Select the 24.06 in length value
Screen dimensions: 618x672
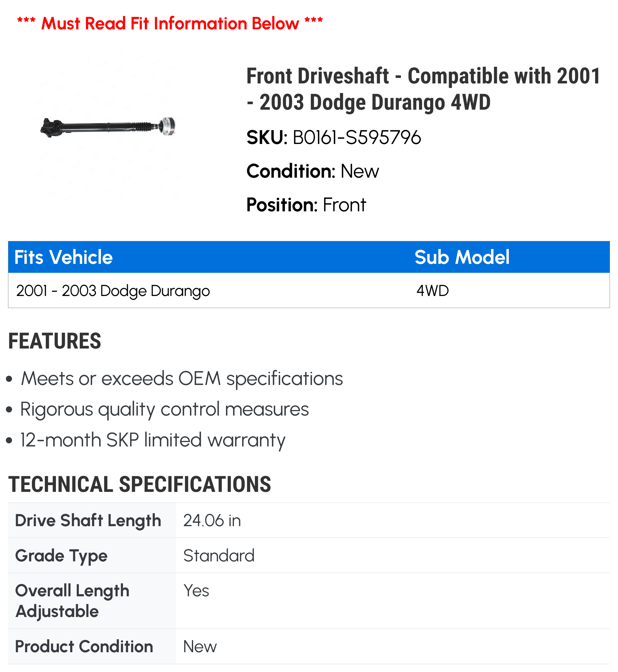tap(212, 521)
